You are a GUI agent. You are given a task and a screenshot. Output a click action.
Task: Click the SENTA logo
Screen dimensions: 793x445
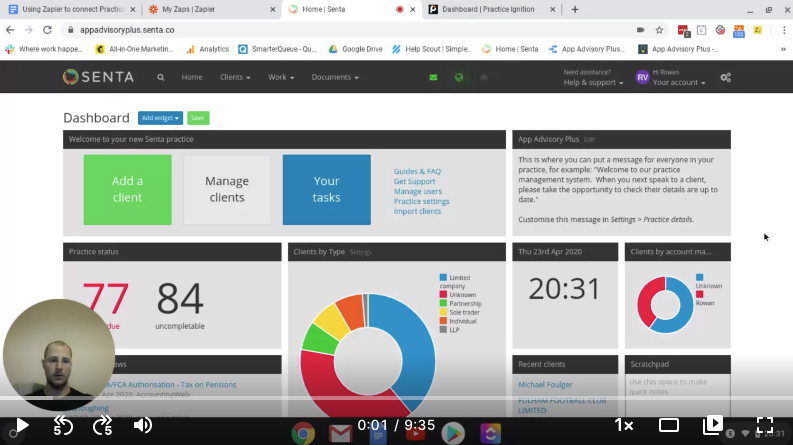tap(99, 77)
